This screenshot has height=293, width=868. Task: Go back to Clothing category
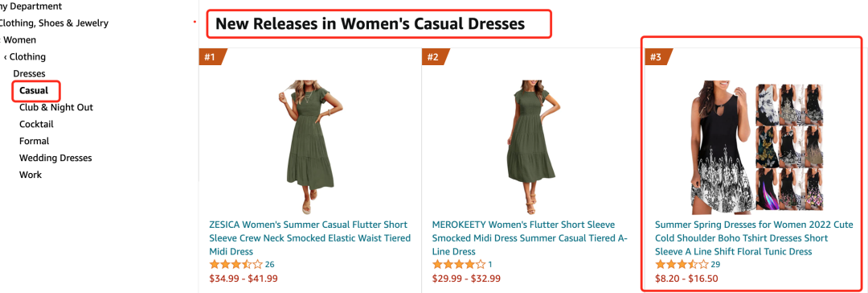pyautogui.click(x=24, y=56)
